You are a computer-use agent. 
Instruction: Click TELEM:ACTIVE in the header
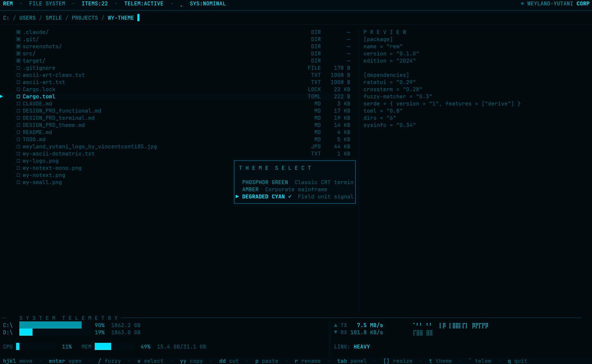coord(144,4)
